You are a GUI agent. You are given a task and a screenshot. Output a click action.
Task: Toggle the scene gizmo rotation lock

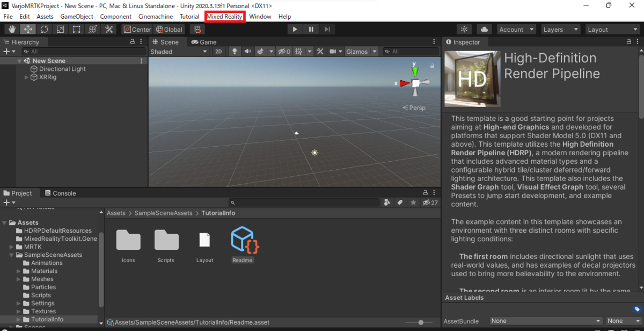pos(432,66)
